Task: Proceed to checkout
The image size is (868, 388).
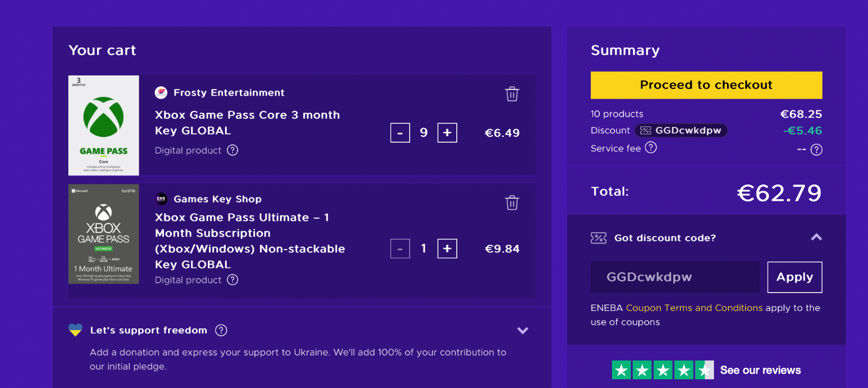Action: [x=706, y=85]
